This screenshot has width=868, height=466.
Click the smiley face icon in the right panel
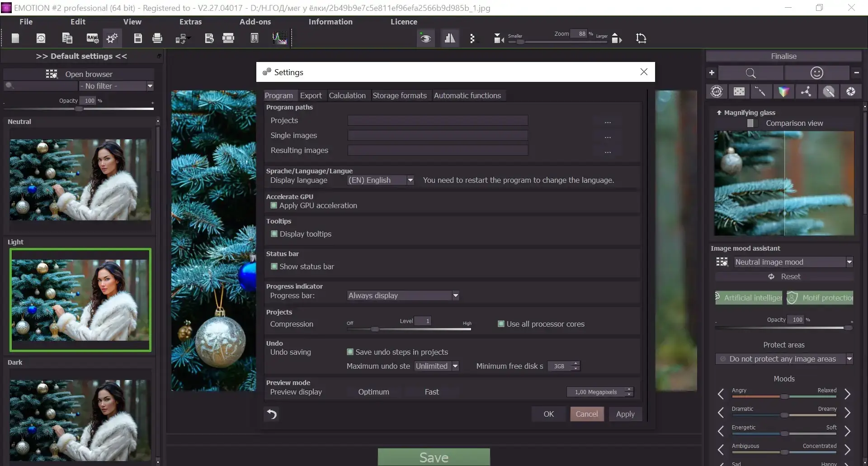(x=816, y=73)
